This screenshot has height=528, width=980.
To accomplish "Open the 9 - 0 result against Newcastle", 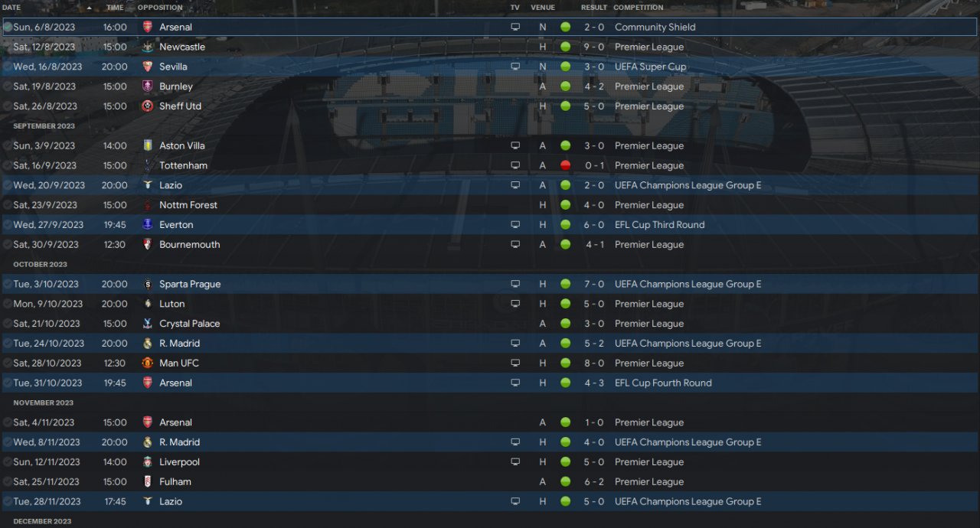I will (x=594, y=47).
